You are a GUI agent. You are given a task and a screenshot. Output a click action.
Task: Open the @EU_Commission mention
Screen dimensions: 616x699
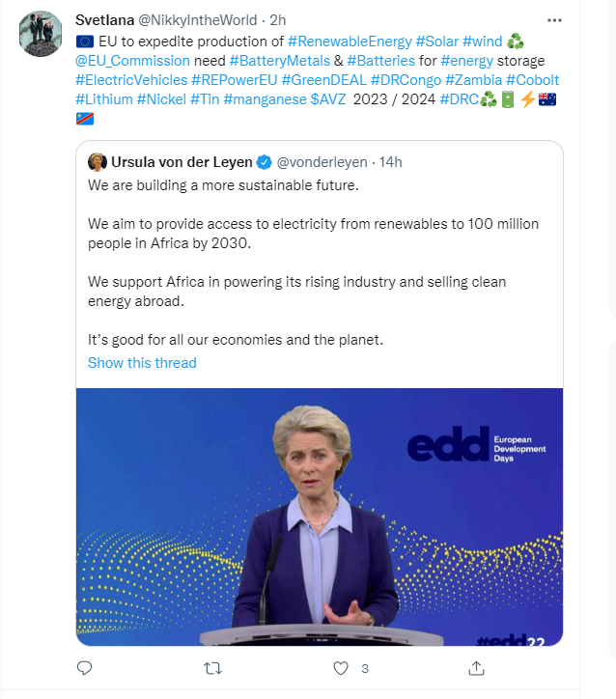tap(133, 61)
